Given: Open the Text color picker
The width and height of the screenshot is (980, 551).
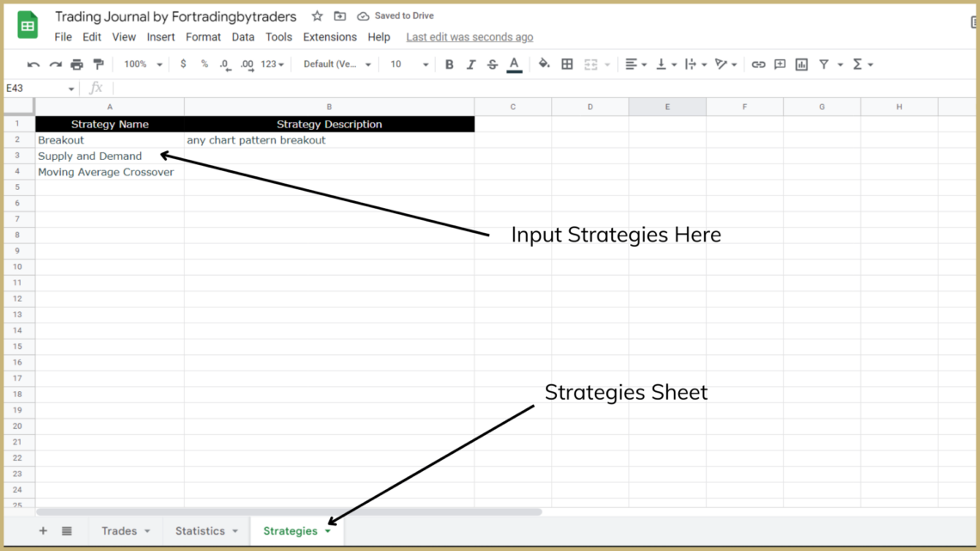Looking at the screenshot, I should point(513,64).
